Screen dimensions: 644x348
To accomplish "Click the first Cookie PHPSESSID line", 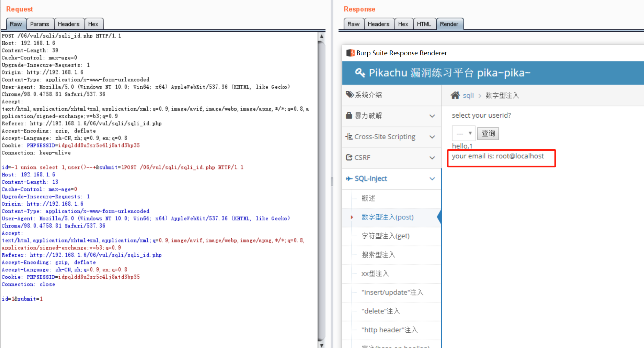I will pyautogui.click(x=71, y=145).
